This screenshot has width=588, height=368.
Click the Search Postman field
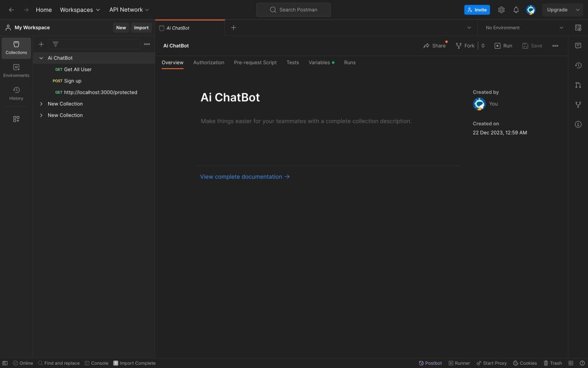coord(293,10)
